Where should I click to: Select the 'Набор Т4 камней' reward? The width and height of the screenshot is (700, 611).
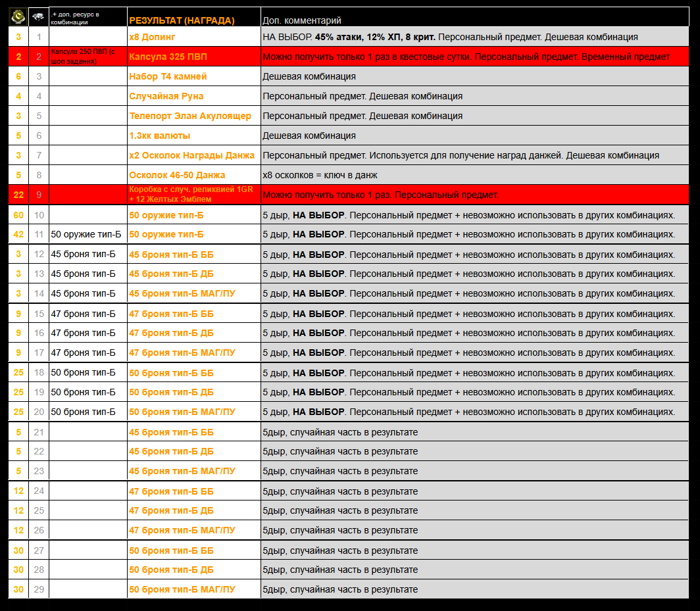(168, 77)
